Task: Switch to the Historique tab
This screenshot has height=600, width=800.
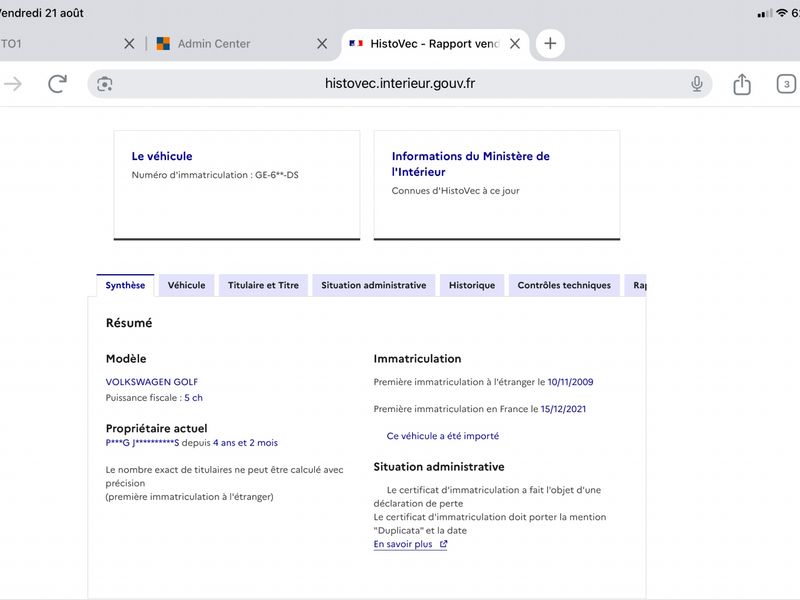Action: 472,285
